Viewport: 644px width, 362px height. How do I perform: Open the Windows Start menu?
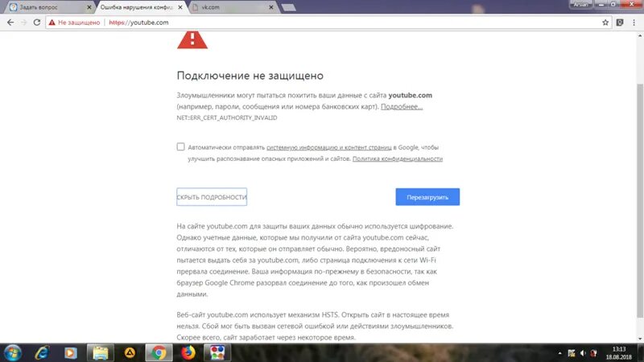click(13, 353)
